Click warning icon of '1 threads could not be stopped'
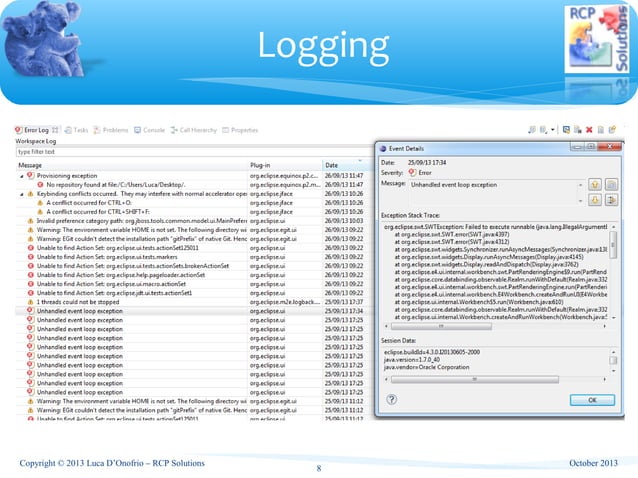This screenshot has width=638, height=478. click(31, 302)
